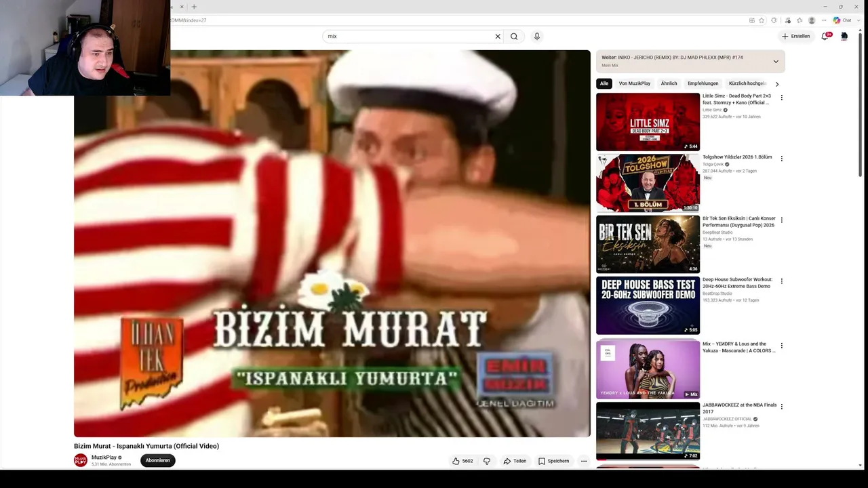Select the Kürzlich hochgeladen filter chip
Viewport: 868px width, 488px height.
(748, 83)
